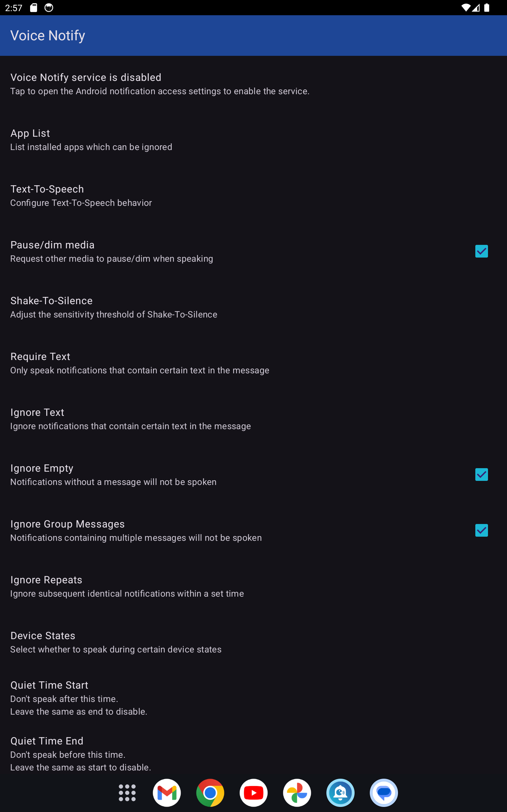Open Device States selection
This screenshot has height=812, width=507.
pyautogui.click(x=116, y=642)
